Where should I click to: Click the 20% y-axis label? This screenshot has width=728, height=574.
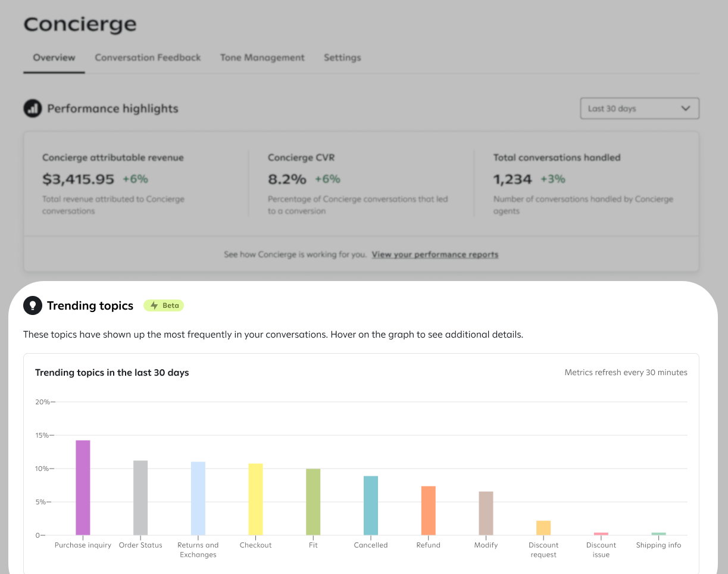[x=42, y=402]
